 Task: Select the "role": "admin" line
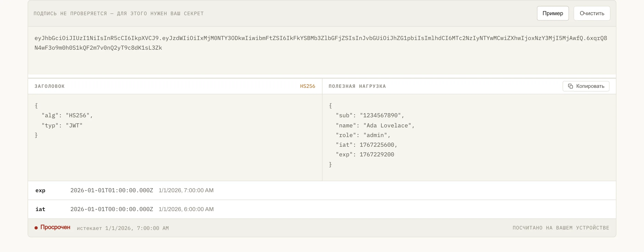[x=363, y=135]
